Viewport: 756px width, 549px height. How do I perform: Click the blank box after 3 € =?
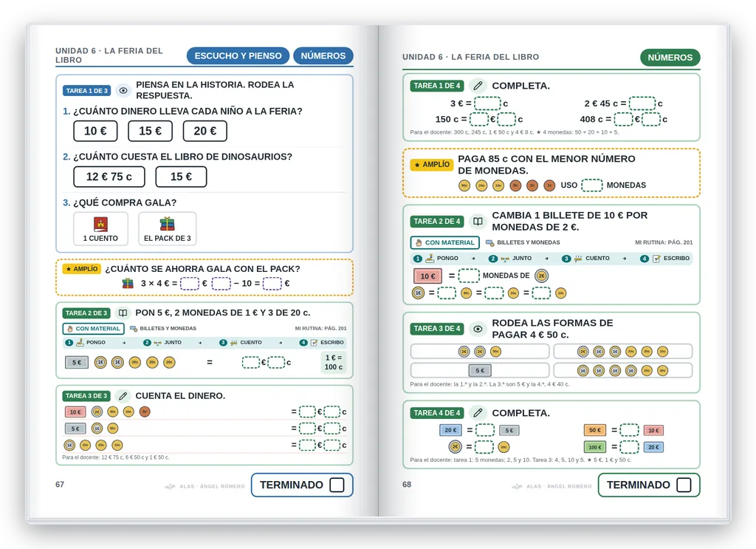click(x=487, y=103)
